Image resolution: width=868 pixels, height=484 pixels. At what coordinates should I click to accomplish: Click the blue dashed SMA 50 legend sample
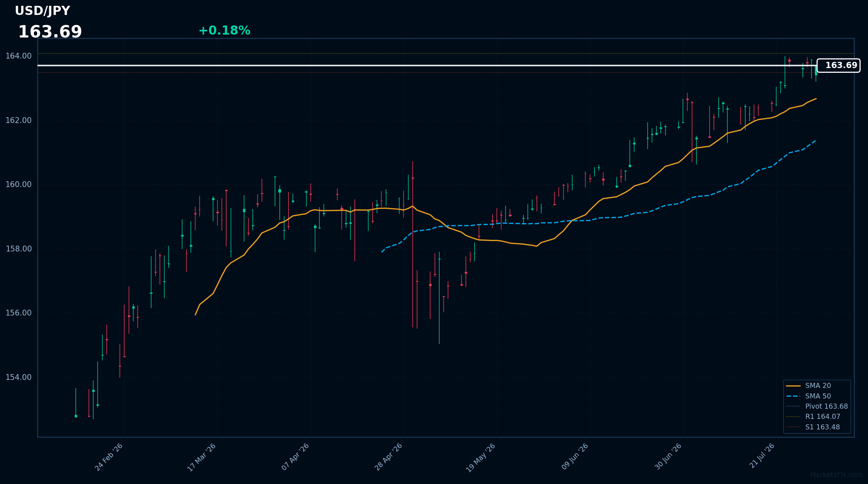[793, 396]
